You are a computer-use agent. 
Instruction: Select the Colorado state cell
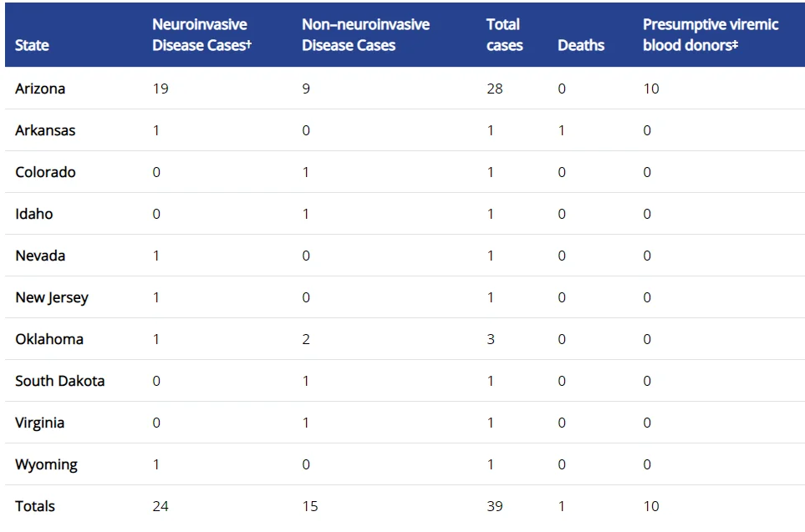coord(45,172)
